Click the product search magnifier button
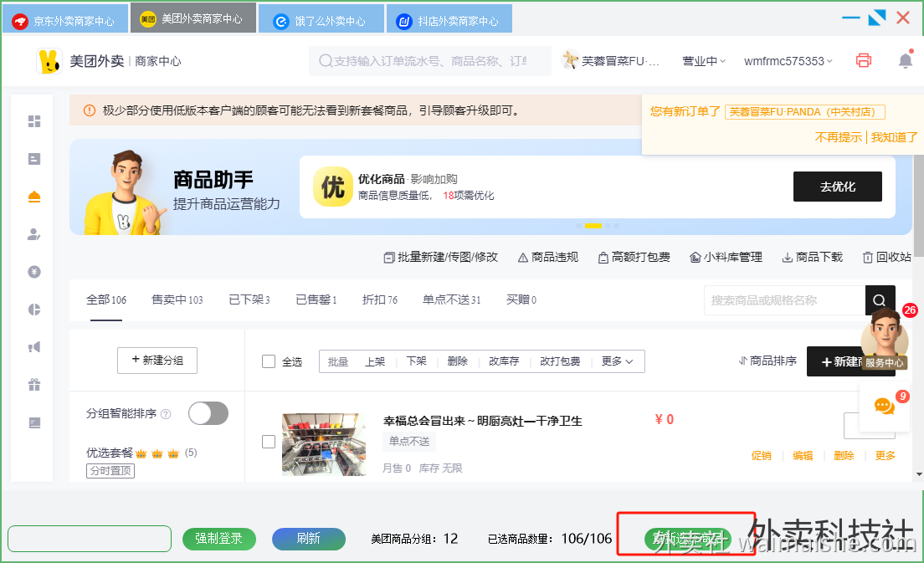Viewport: 924px width, 563px height. click(x=880, y=300)
